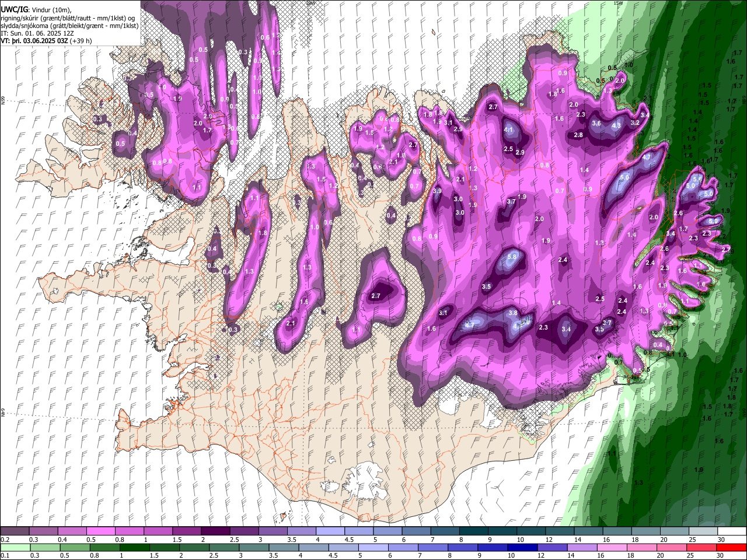Select the deep navy 10–12 swatch, lower scale

[x=522, y=548]
